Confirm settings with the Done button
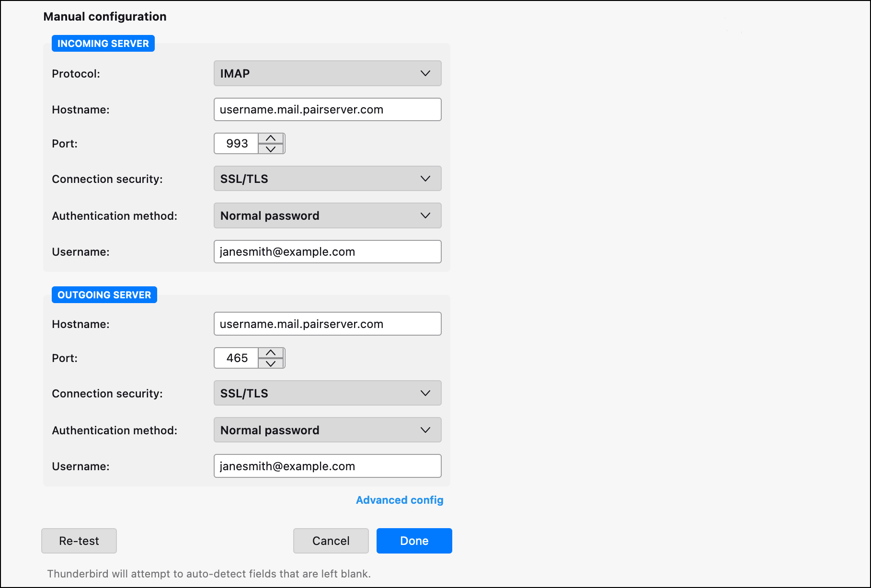The width and height of the screenshot is (871, 588). point(414,541)
